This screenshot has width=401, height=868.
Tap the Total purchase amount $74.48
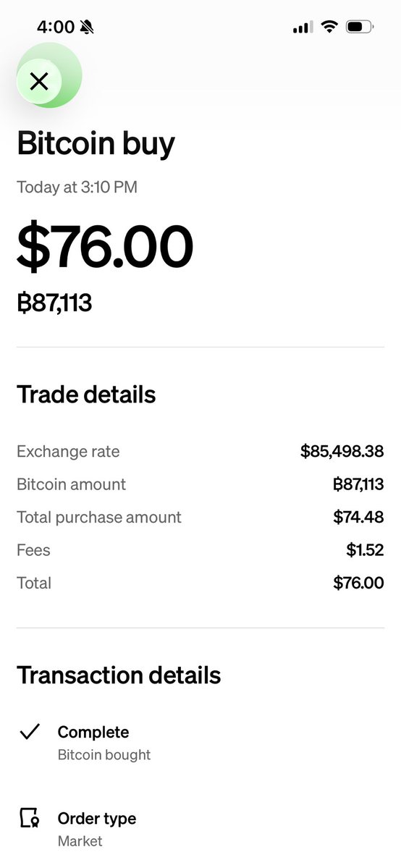(x=358, y=517)
